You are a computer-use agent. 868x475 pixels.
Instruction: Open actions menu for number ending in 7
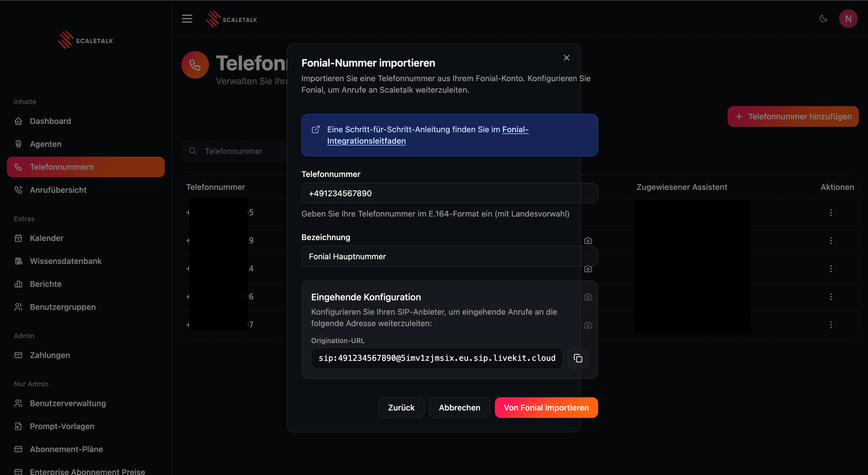[831, 325]
